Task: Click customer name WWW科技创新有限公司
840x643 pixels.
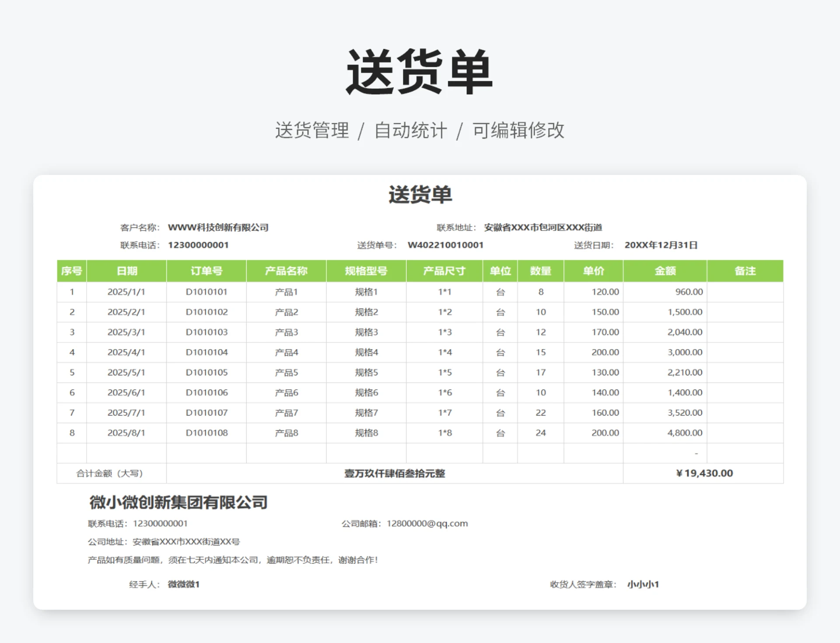Action: pyautogui.click(x=218, y=227)
